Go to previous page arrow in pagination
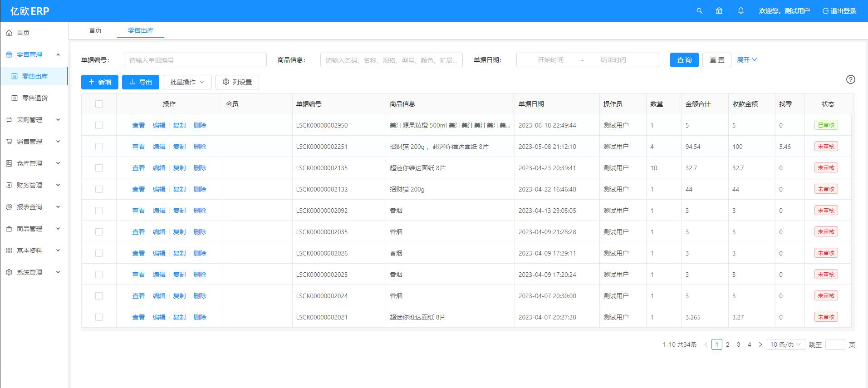The width and height of the screenshot is (868, 388). point(706,344)
